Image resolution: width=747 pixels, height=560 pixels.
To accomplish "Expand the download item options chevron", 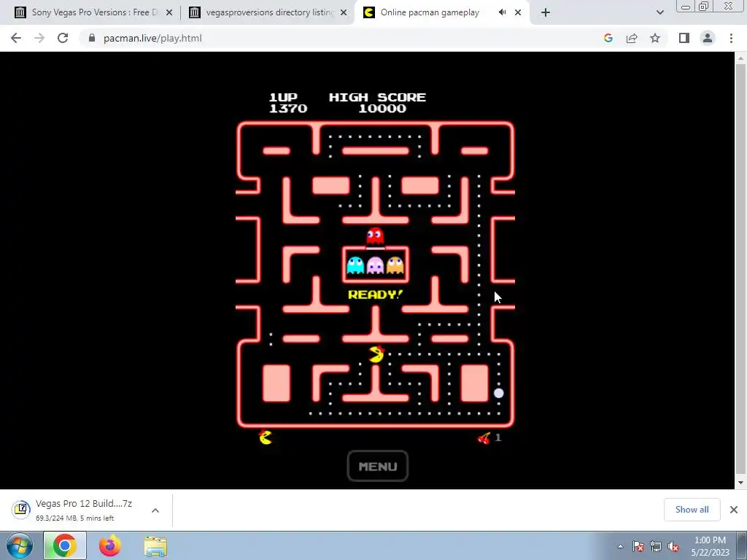I will coord(155,510).
